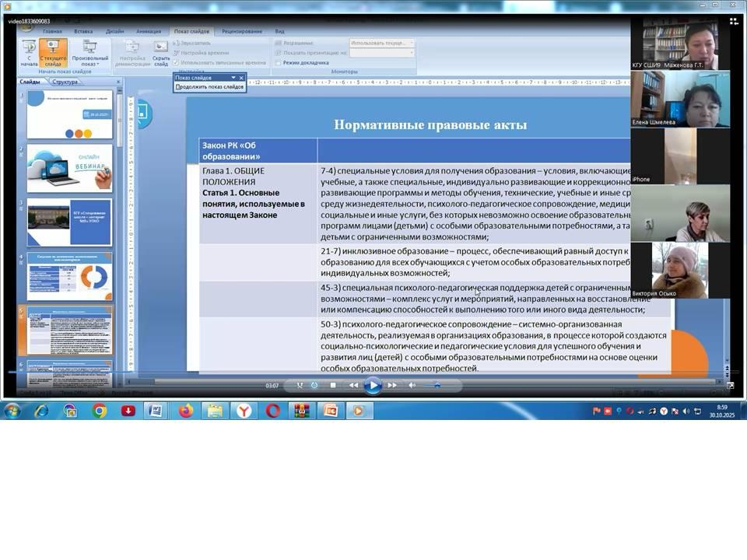Open the monitor resolution combo box
The width and height of the screenshot is (747, 560).
[381, 43]
